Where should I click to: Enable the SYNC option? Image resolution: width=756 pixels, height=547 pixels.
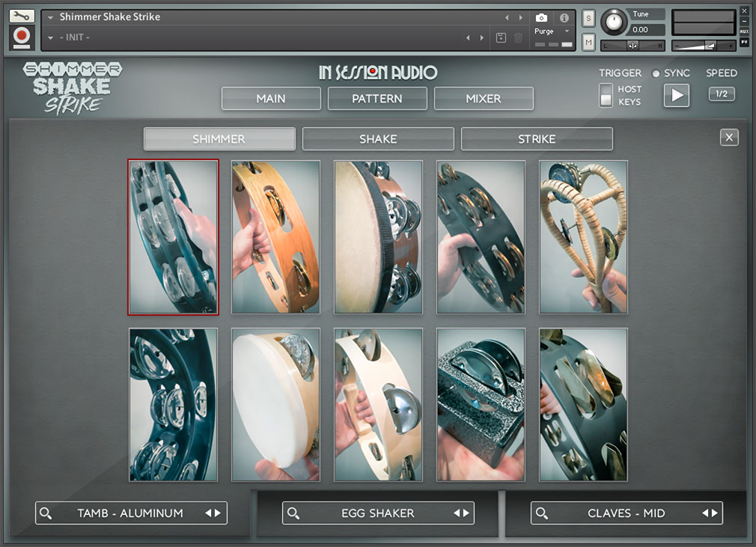click(x=656, y=73)
